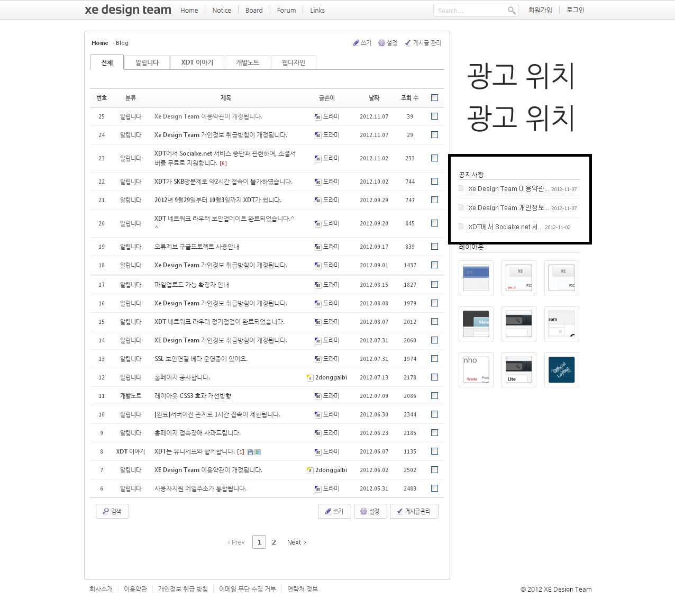Click the 회원가입 sign-up link
This screenshot has width=675, height=616.
pyautogui.click(x=540, y=10)
